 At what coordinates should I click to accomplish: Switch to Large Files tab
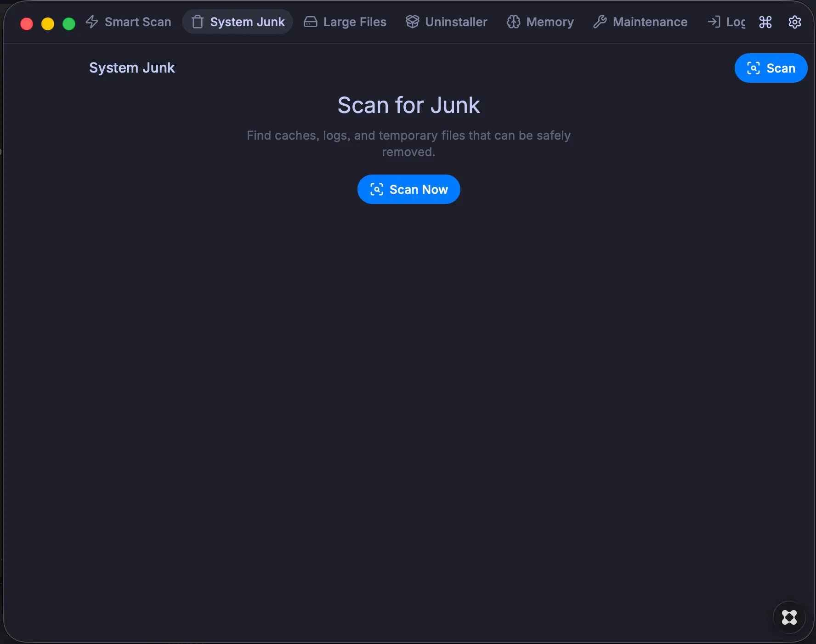pos(345,22)
